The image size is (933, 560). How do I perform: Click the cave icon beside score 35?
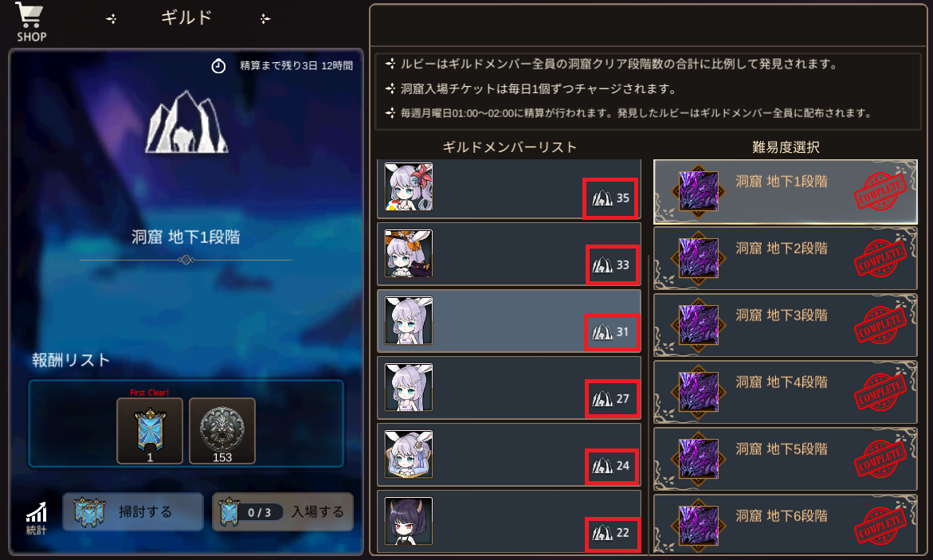point(602,198)
